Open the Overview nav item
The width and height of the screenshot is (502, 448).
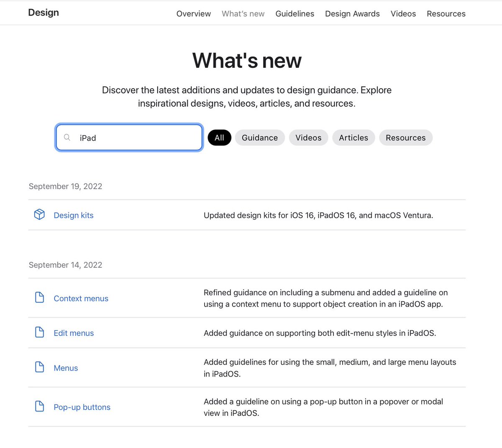(x=194, y=14)
